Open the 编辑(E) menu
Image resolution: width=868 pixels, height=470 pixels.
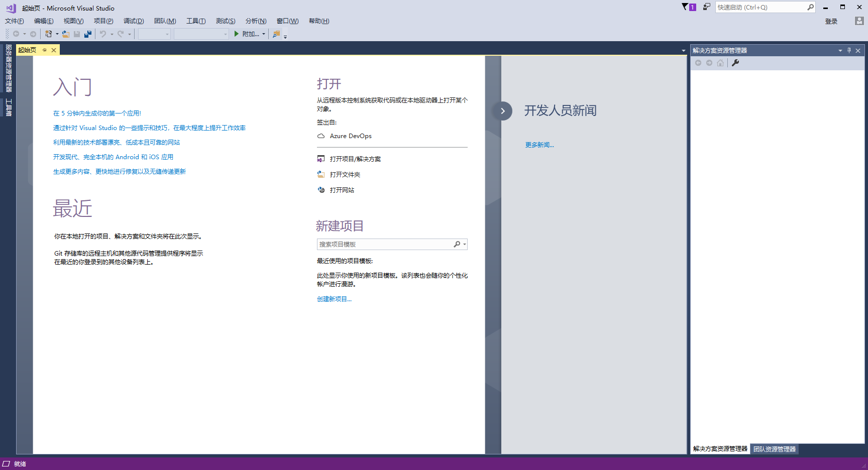(x=44, y=21)
